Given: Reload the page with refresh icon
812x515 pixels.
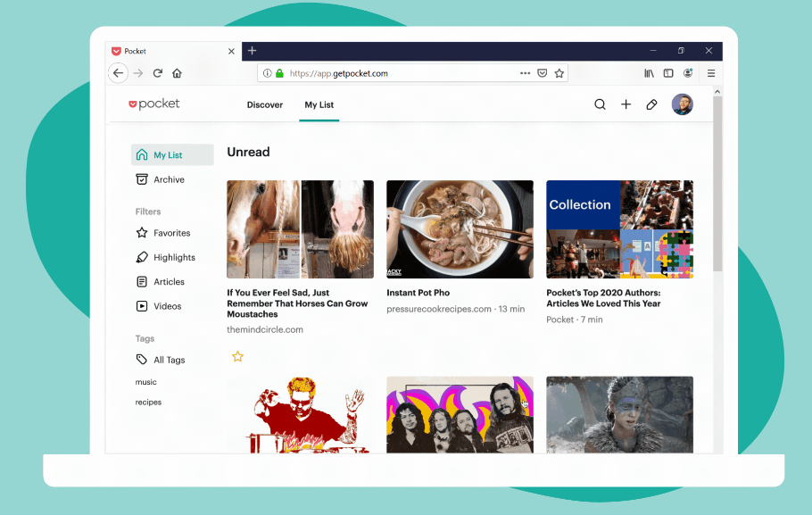Looking at the screenshot, I should click(x=158, y=73).
